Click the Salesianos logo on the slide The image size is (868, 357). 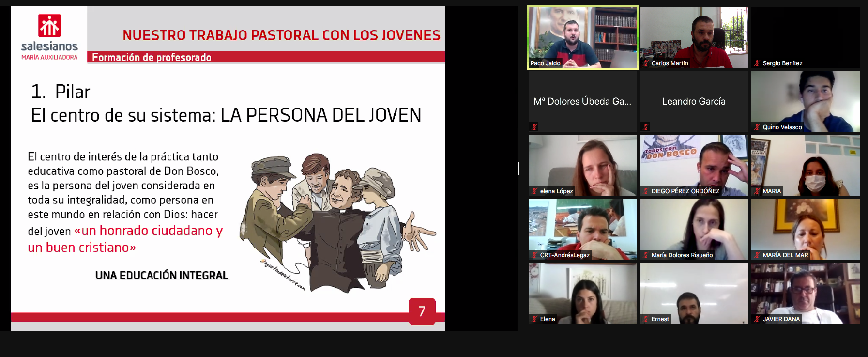point(49,36)
